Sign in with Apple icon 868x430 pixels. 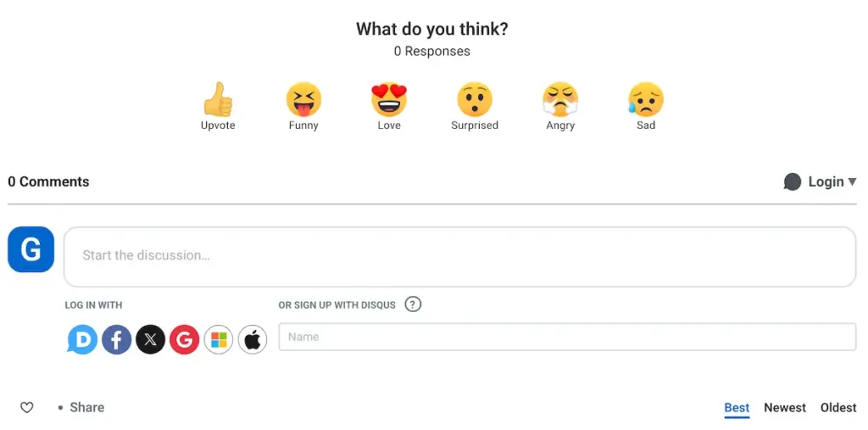tap(253, 340)
